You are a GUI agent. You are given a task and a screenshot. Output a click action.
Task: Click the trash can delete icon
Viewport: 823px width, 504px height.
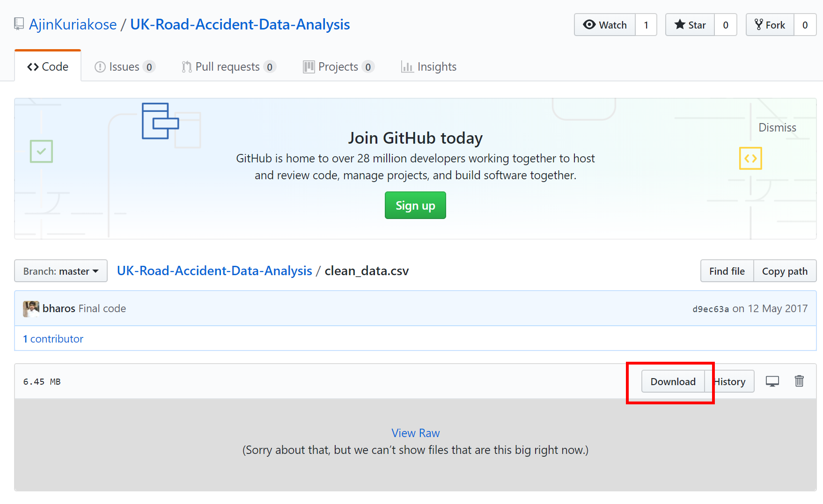799,381
